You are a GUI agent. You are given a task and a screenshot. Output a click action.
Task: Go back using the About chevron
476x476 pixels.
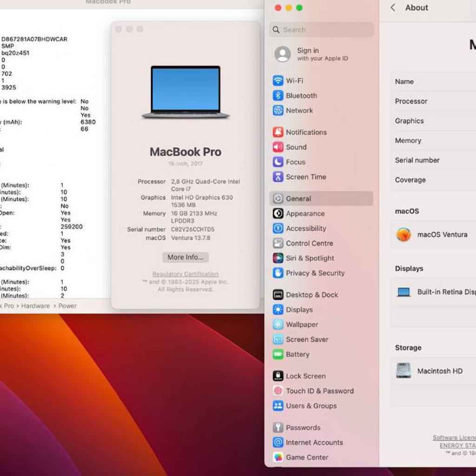pos(393,7)
